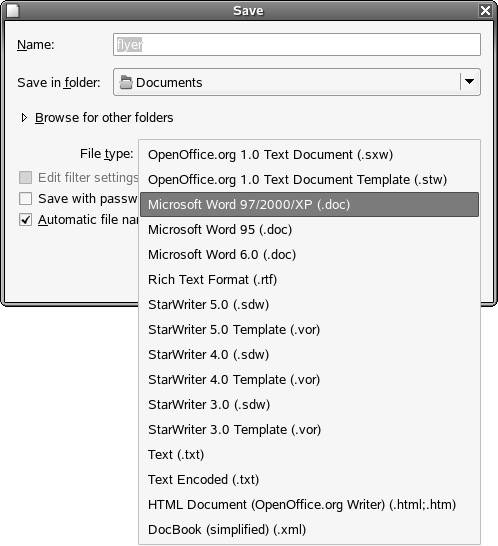The height and width of the screenshot is (546, 498).
Task: Choose Rich Text Format (.rtf)
Action: click(x=309, y=280)
